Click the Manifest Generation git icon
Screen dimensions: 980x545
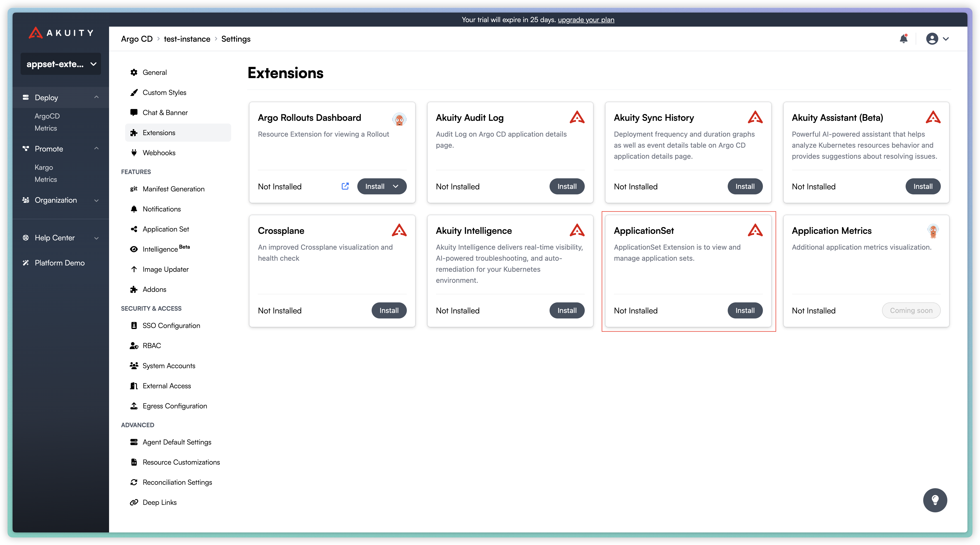134,189
